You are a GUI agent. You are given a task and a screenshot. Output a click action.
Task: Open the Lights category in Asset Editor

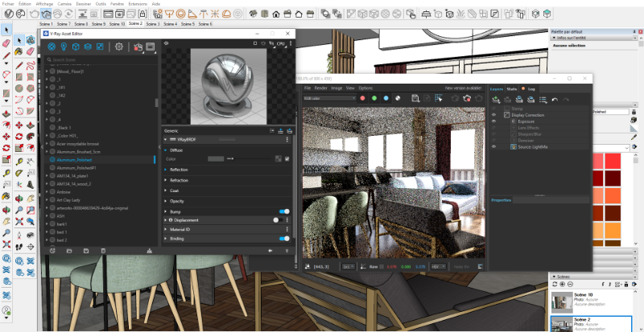pyautogui.click(x=64, y=47)
